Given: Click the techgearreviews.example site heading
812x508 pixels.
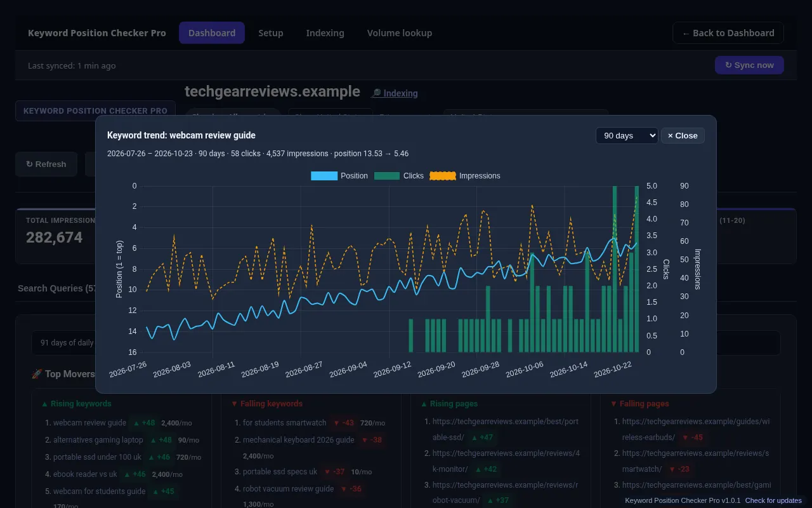Looking at the screenshot, I should (272, 91).
